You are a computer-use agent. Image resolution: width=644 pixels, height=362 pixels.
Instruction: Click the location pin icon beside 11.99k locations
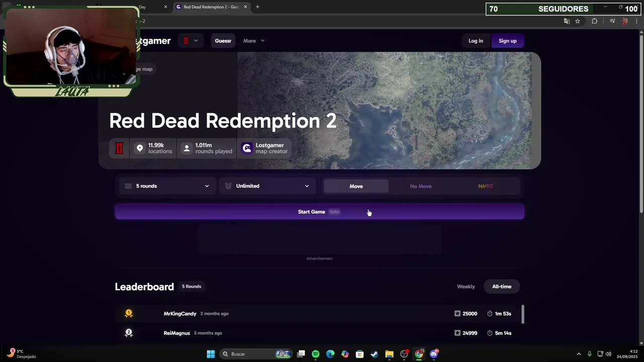click(140, 148)
